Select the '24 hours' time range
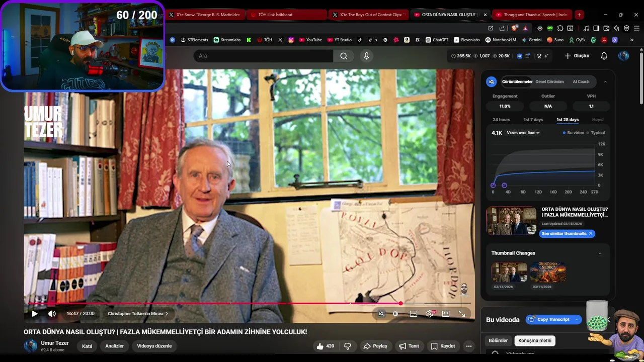 point(502,120)
